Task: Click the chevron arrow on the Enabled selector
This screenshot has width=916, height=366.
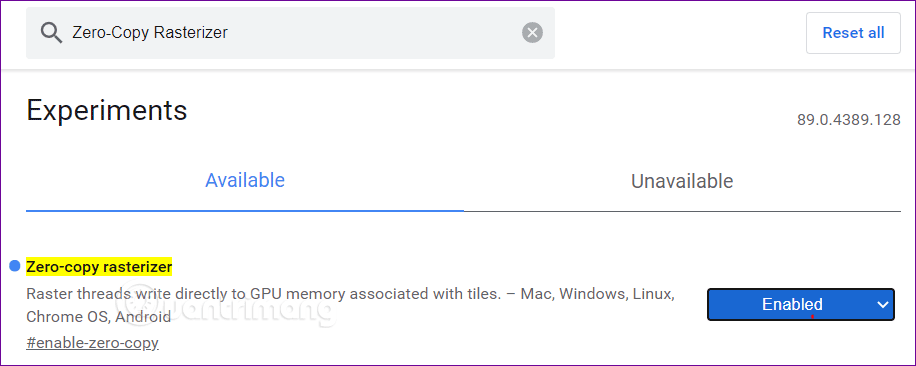Action: 883,304
